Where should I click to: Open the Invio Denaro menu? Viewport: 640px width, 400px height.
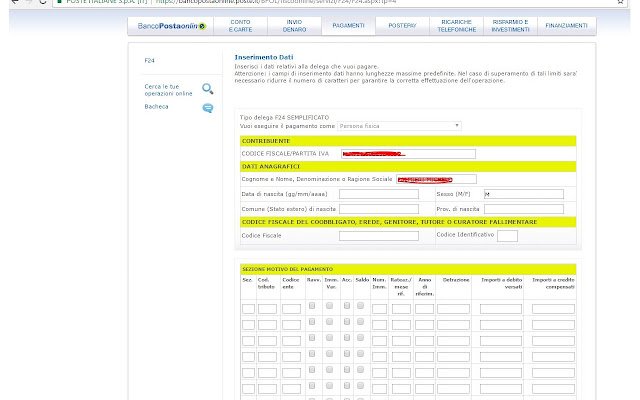coord(294,26)
